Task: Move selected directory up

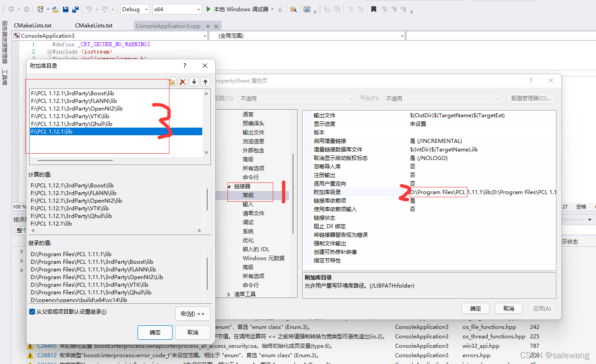Action: (x=205, y=82)
